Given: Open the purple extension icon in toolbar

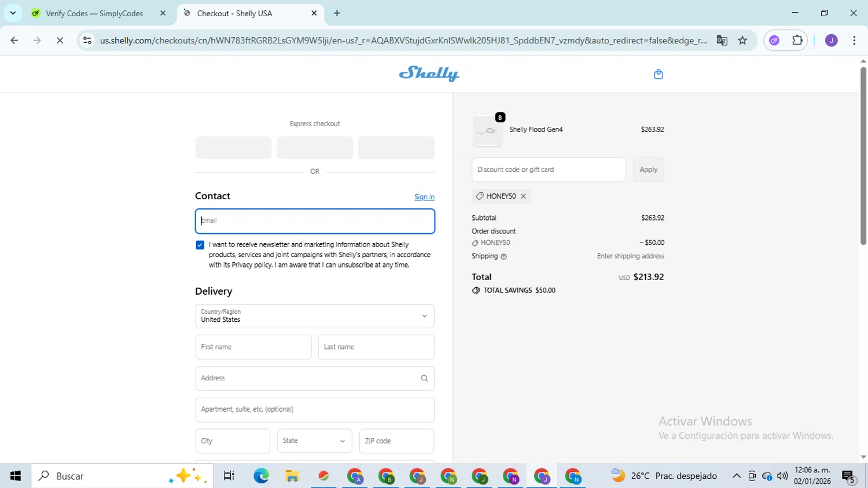Looking at the screenshot, I should (x=774, y=41).
